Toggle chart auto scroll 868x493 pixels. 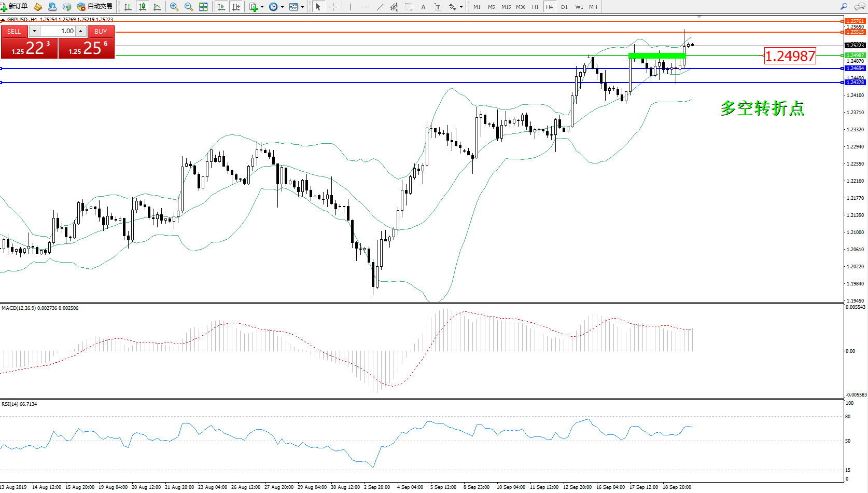[x=221, y=7]
